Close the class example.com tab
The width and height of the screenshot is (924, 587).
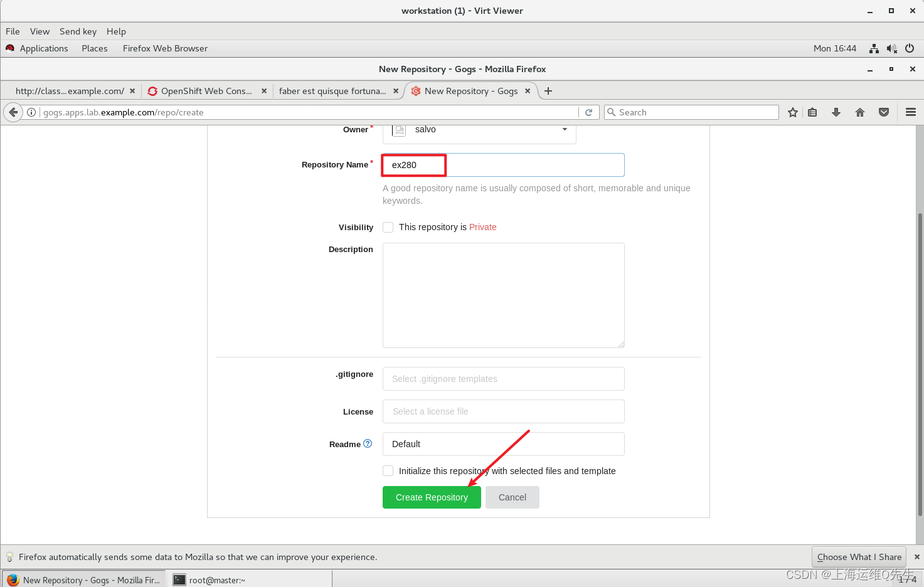pos(132,91)
